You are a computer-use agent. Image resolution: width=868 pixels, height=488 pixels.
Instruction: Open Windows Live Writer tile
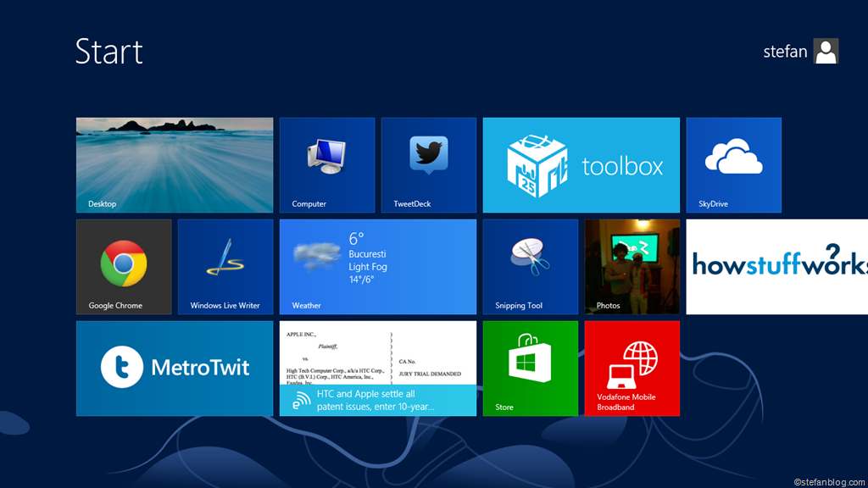[x=225, y=267]
